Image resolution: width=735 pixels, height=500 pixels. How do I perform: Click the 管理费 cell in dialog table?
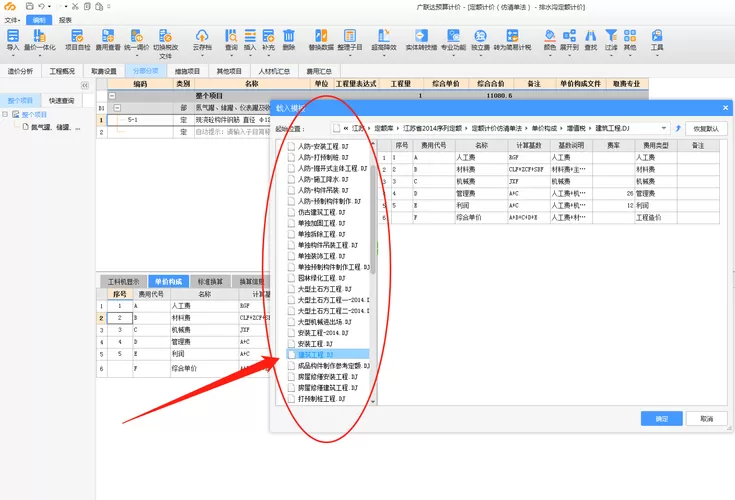tap(481, 193)
